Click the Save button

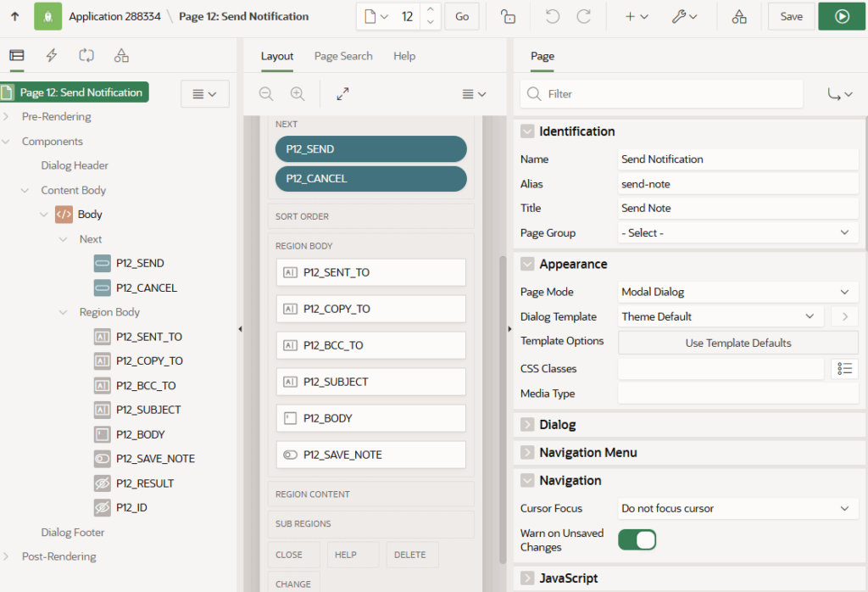(791, 16)
